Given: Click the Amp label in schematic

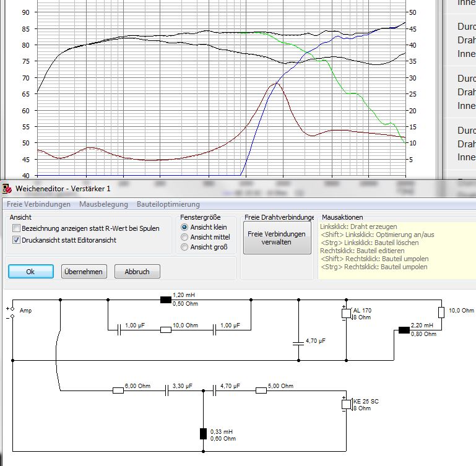Looking at the screenshot, I should pos(25,310).
